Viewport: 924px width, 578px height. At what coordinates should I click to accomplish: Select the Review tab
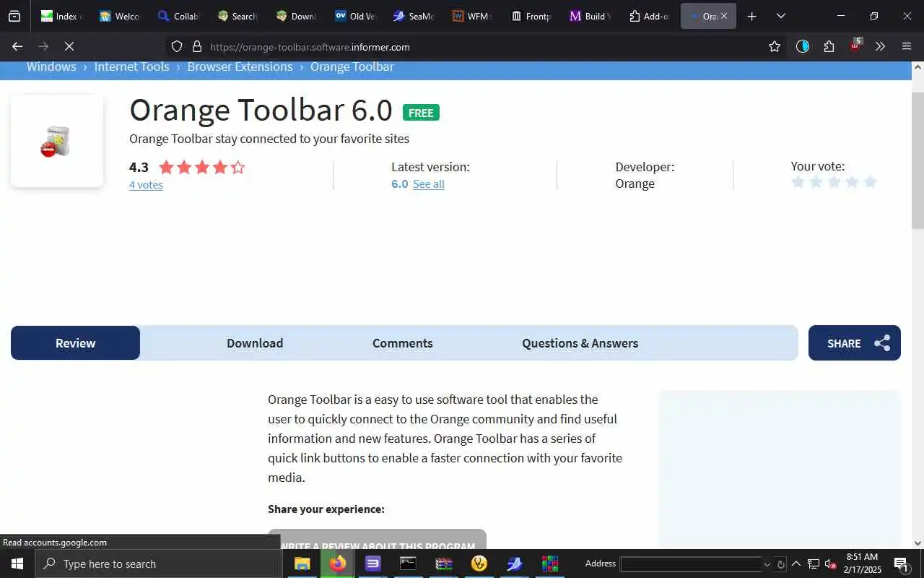coord(75,343)
